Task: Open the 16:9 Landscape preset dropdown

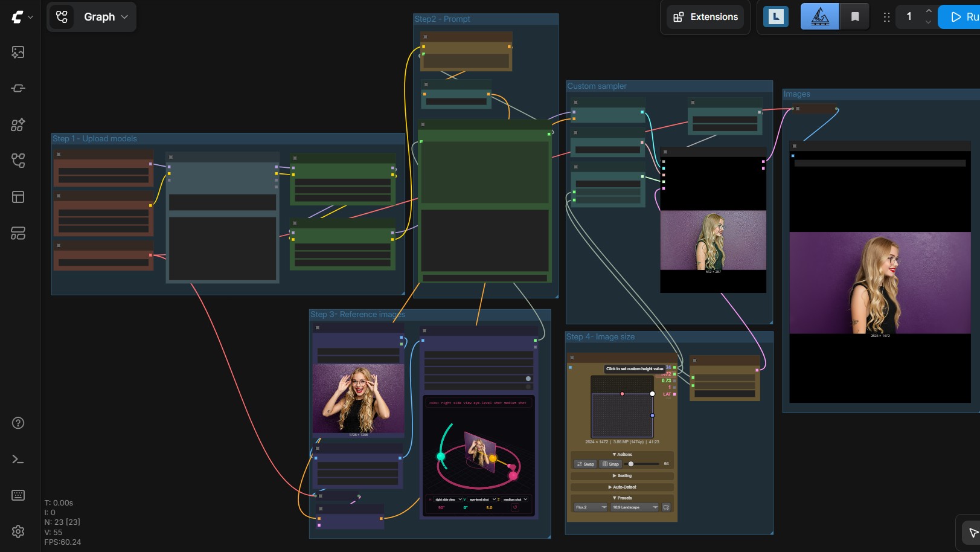Action: coord(635,507)
